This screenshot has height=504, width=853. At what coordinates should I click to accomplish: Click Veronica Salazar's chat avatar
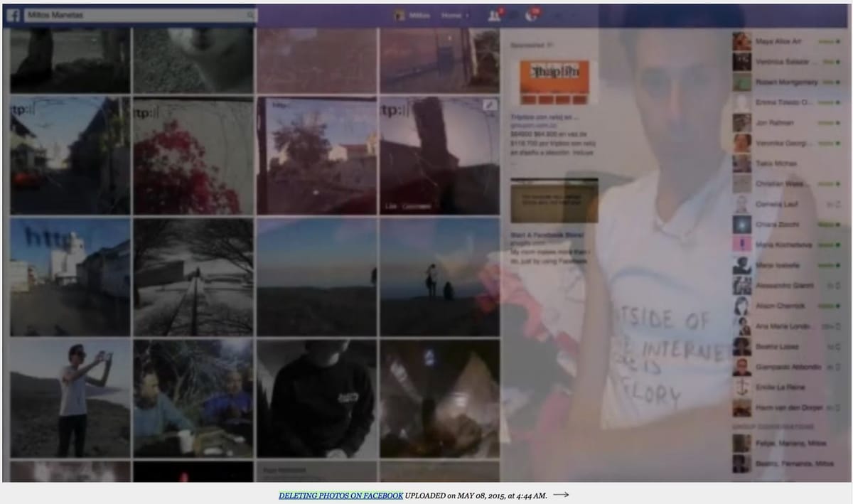pyautogui.click(x=742, y=62)
